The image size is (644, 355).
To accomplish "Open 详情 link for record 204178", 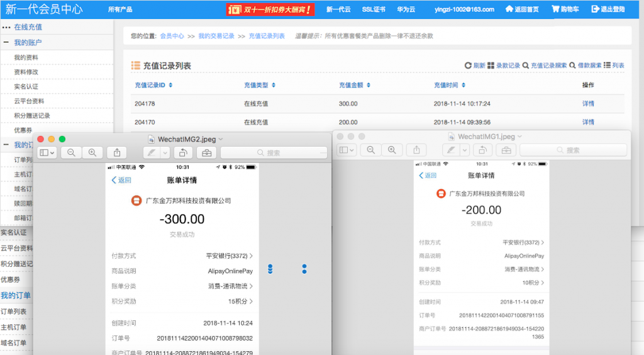I will 588,103.
